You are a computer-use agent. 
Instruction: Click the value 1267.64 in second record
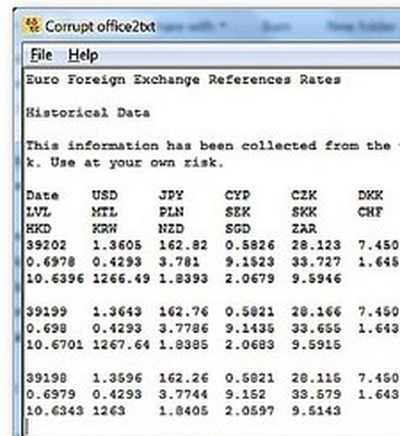[121, 344]
